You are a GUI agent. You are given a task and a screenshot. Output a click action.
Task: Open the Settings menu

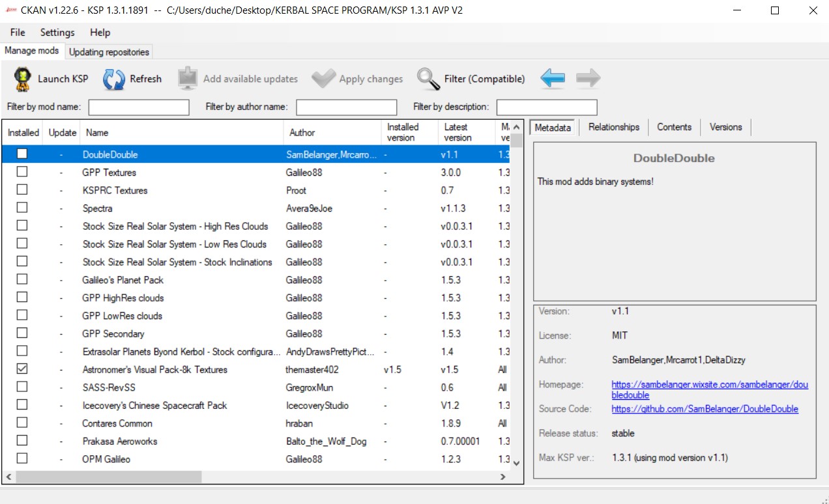point(57,33)
